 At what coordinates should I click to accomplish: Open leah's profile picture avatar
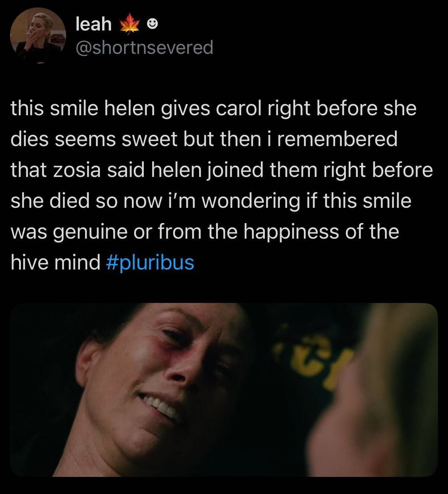(x=38, y=35)
